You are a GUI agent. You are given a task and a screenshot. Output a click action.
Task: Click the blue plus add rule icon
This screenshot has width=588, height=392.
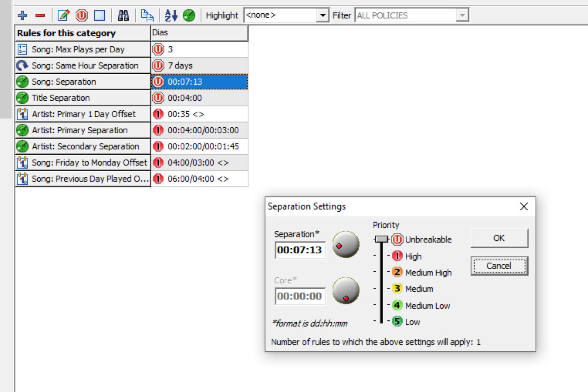22,15
